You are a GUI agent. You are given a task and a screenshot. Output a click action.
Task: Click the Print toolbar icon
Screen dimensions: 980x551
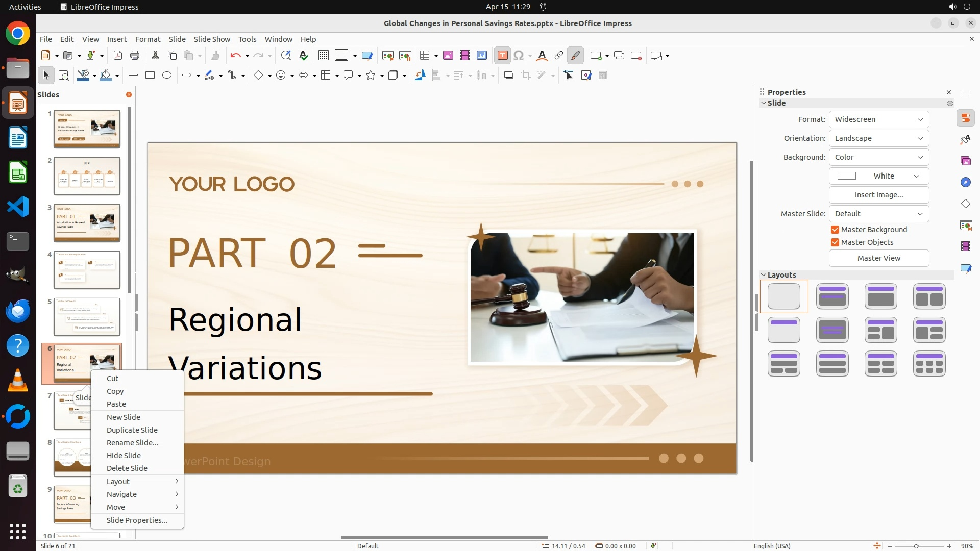pos(135,56)
